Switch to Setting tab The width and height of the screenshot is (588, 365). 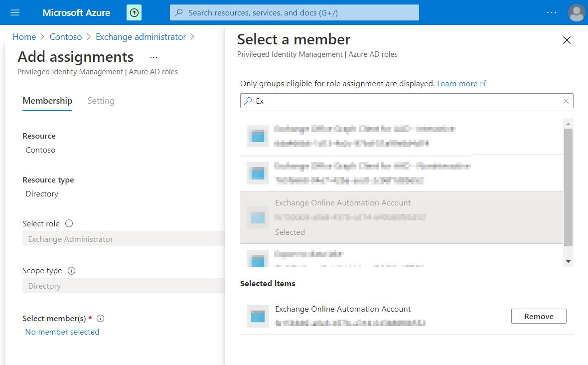[x=101, y=101]
